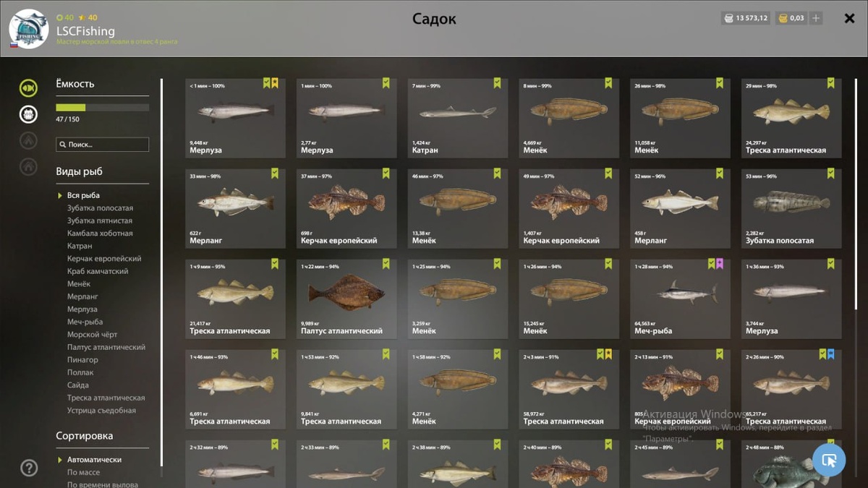Open the Треска атлантическая 21,417 кг card
This screenshot has height=488, width=868.
[235, 299]
